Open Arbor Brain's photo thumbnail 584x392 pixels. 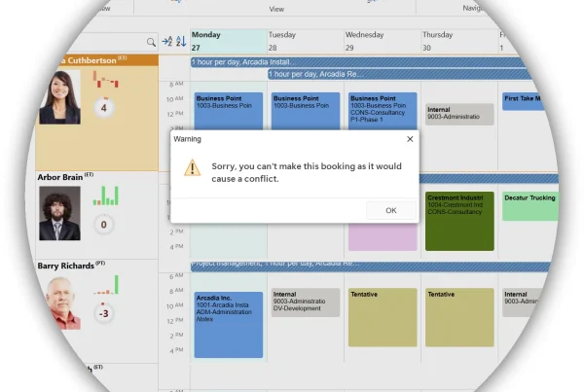click(x=60, y=213)
